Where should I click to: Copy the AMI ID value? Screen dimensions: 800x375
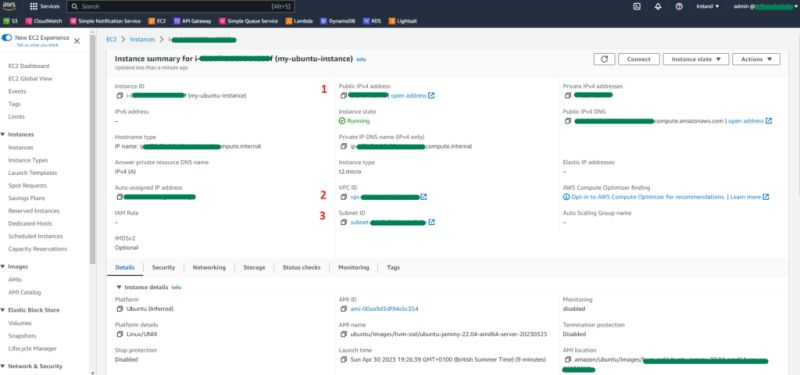[344, 309]
